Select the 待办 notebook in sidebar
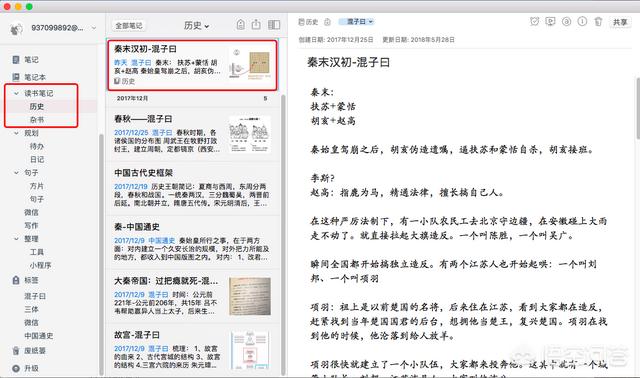640x378 pixels. pyautogui.click(x=37, y=146)
